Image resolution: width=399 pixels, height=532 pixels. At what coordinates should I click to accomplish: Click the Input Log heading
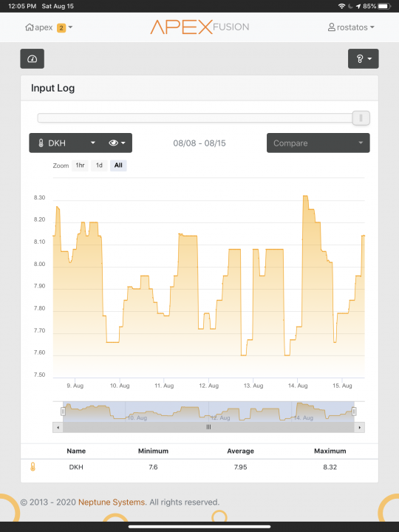[x=52, y=88]
